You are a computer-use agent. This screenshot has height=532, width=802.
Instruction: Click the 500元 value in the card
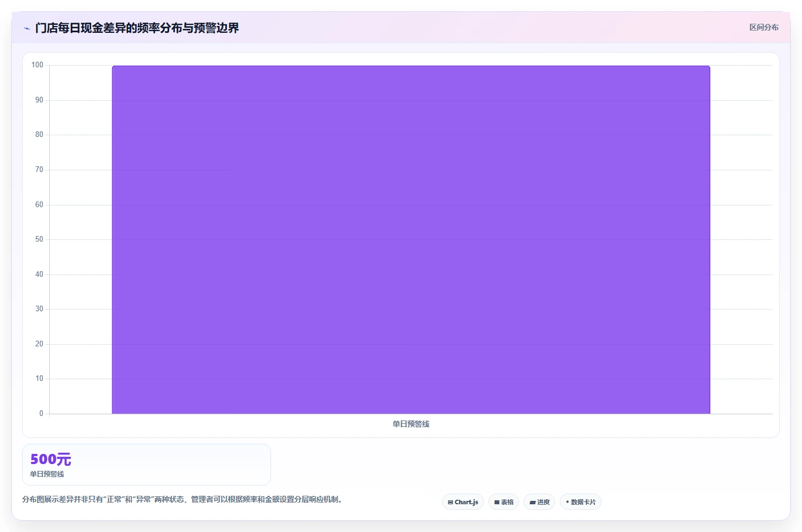pyautogui.click(x=51, y=459)
